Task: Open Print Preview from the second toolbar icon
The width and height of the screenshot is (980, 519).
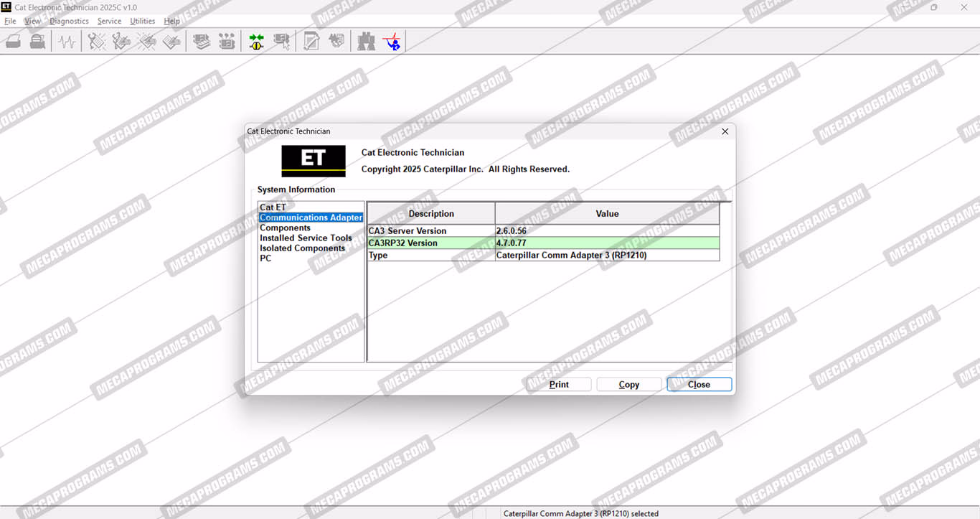Action: coord(38,42)
